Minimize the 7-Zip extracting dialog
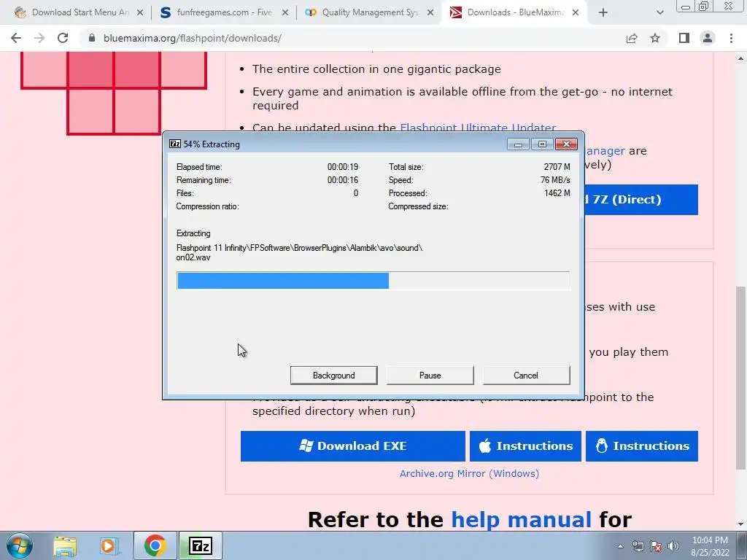Viewport: 747px width, 560px height. click(518, 144)
